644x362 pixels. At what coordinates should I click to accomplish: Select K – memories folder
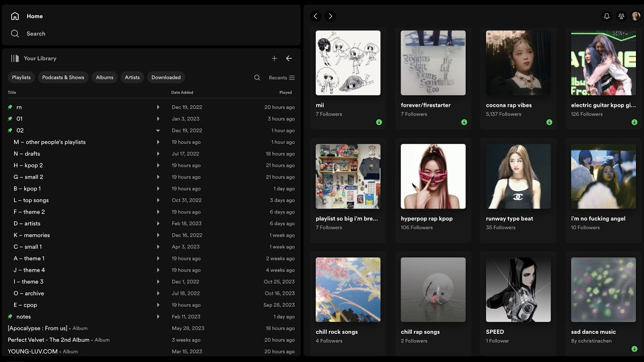point(151,235)
